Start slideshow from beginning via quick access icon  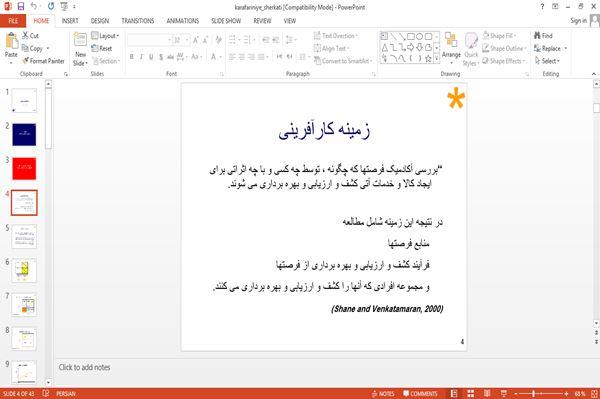[x=64, y=6]
